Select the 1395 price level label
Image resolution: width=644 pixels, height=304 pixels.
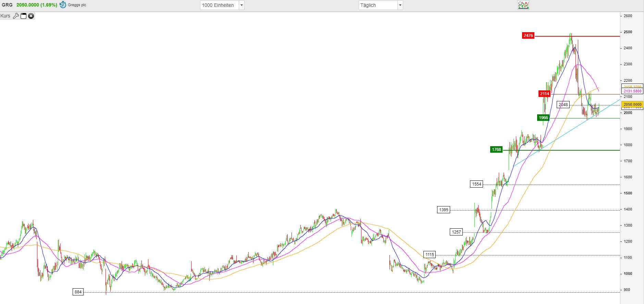coord(444,210)
